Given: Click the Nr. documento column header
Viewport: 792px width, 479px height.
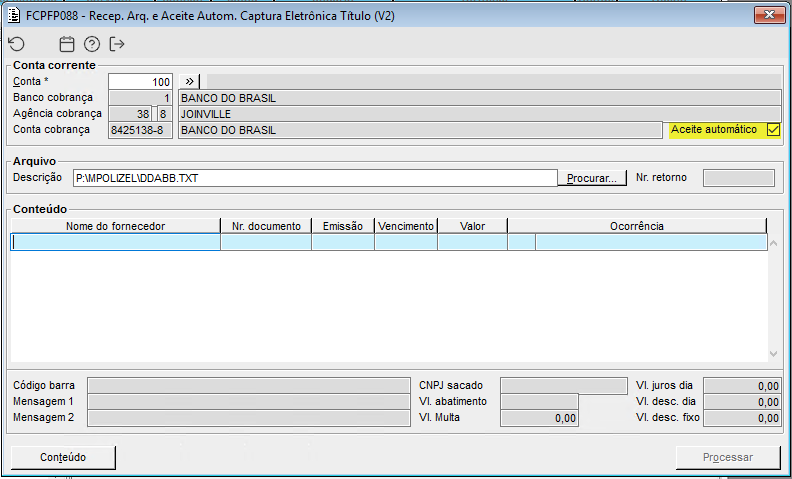Looking at the screenshot, I should (x=265, y=226).
